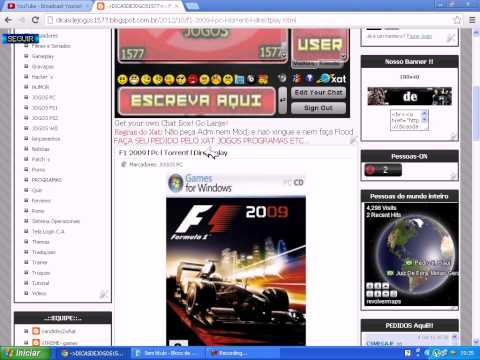
Task: Open the Themas category link
Action: point(41,242)
